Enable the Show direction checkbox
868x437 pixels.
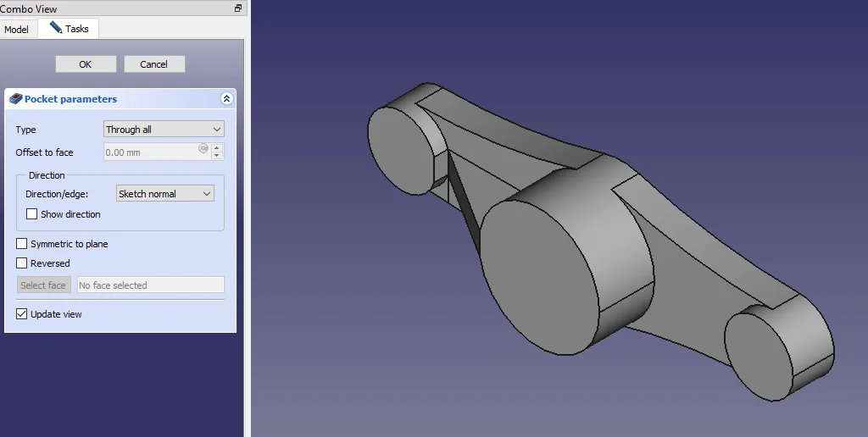point(32,214)
